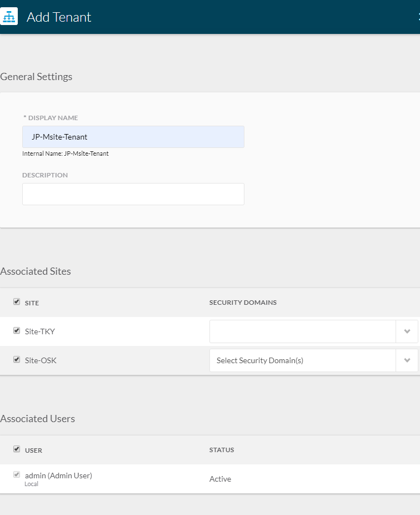Select the Site-TKY row label
Image resolution: width=420 pixels, height=515 pixels.
[40, 331]
